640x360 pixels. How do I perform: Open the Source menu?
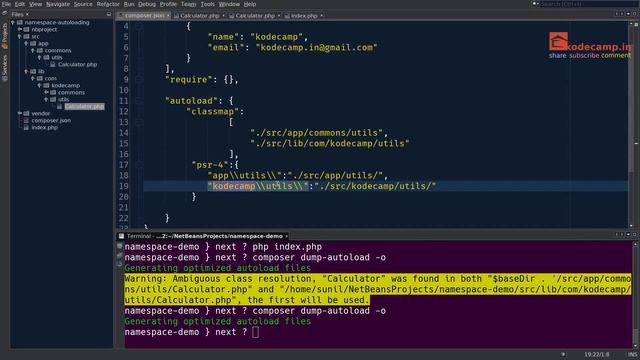[83, 4]
